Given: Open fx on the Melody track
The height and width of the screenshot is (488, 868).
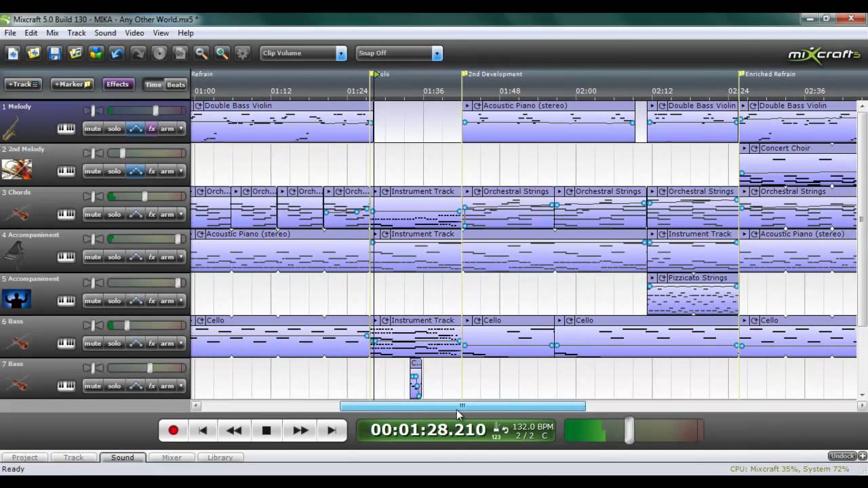Looking at the screenshot, I should point(152,129).
